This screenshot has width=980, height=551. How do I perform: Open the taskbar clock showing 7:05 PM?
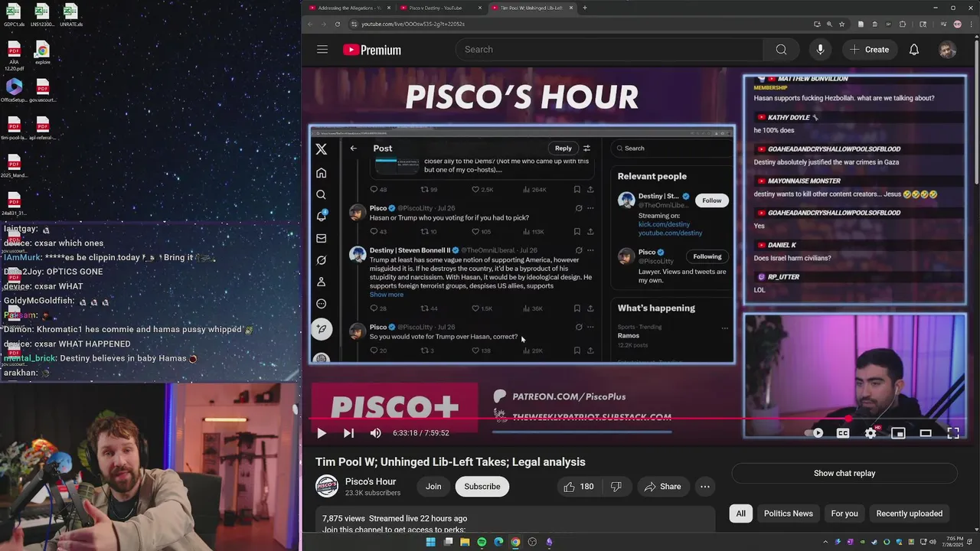[x=954, y=542]
